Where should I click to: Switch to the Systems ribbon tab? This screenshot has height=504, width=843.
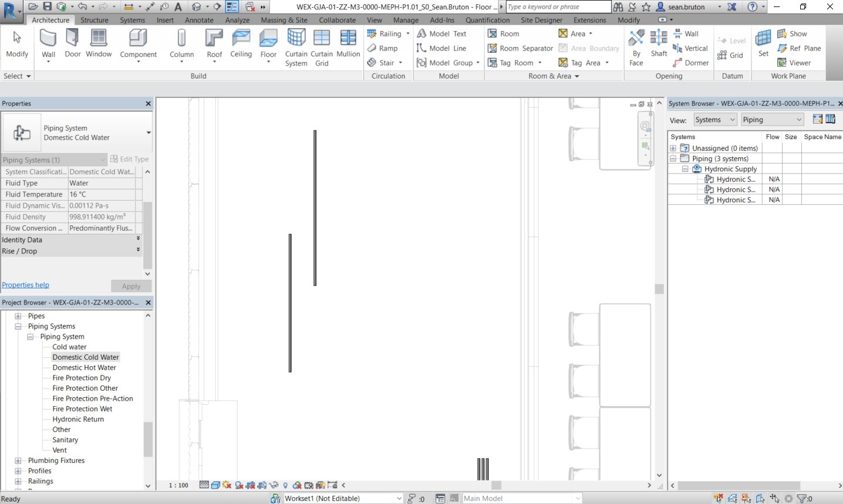(x=133, y=19)
